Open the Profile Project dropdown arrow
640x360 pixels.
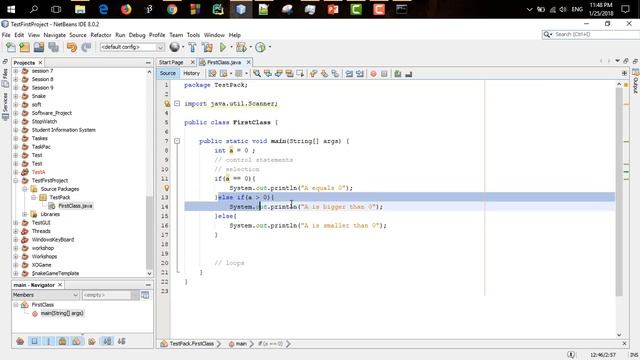click(269, 47)
